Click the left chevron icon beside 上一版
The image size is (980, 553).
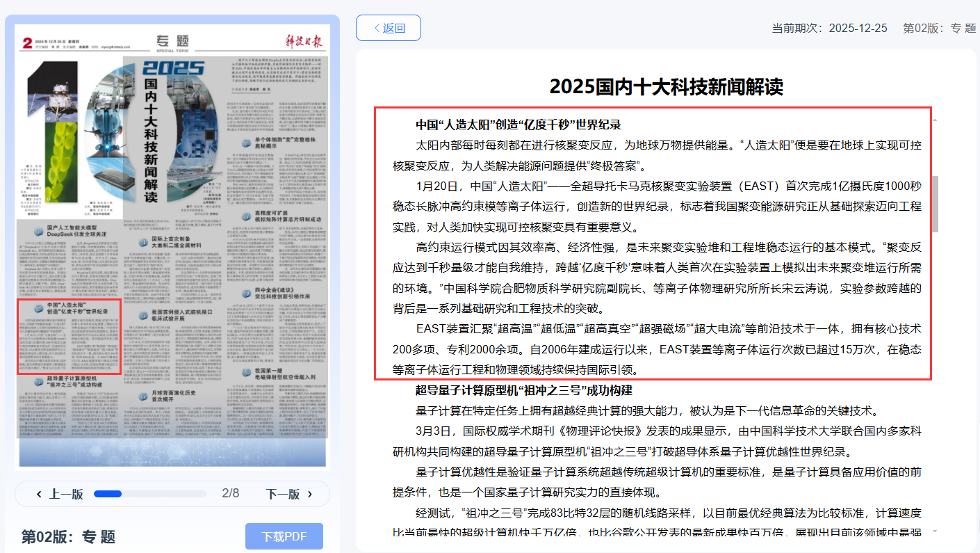pyautogui.click(x=40, y=494)
